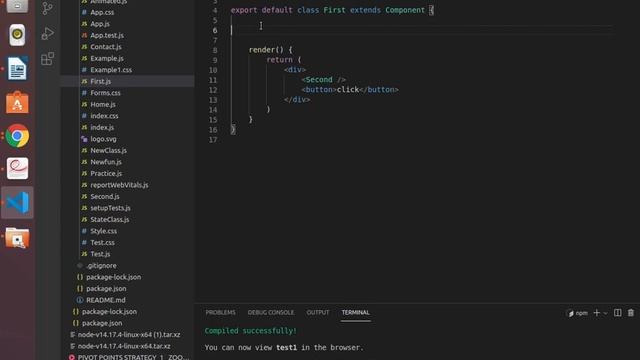
Task: Switch to the DEBUG CONSOLE tab
Action: [x=271, y=312]
